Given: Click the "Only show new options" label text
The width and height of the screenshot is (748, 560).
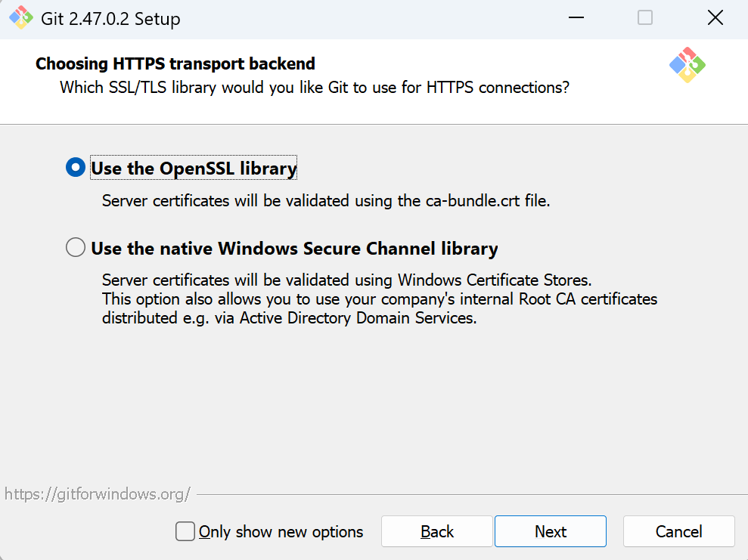Looking at the screenshot, I should (281, 532).
